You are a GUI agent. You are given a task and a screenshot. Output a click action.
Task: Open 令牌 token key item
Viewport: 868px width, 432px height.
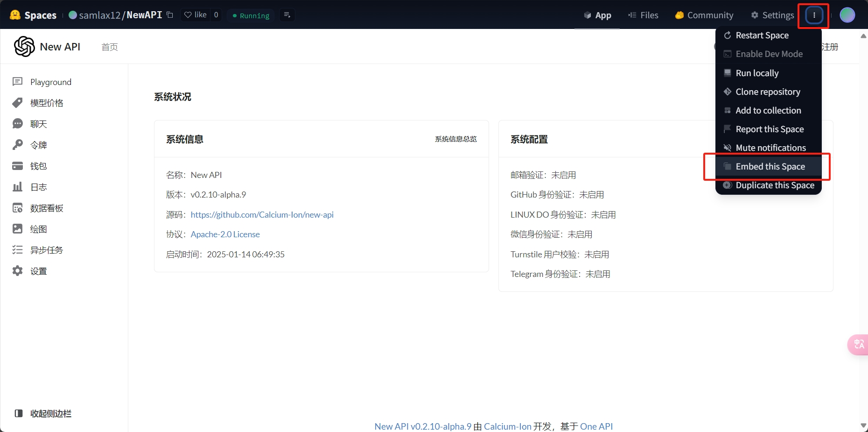click(30, 145)
